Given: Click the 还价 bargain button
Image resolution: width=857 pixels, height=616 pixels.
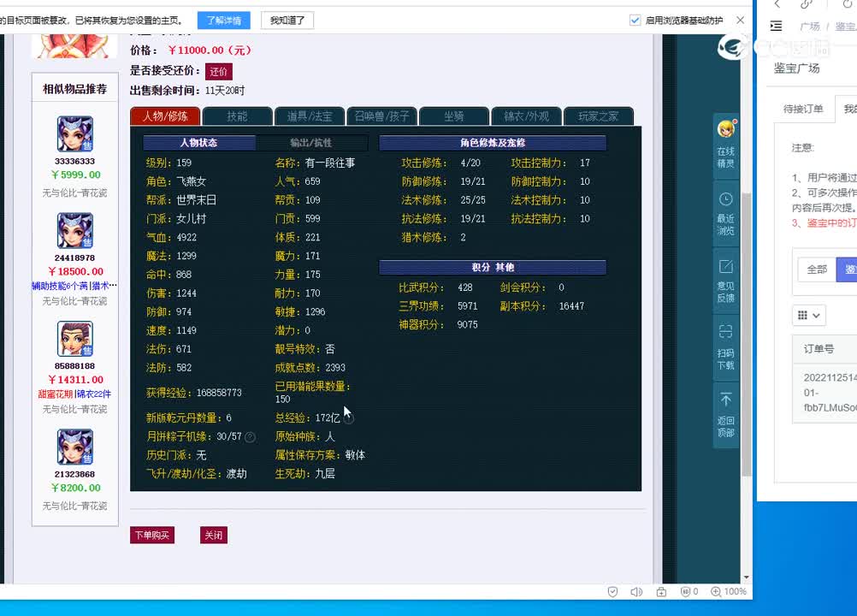Looking at the screenshot, I should pyautogui.click(x=219, y=72).
